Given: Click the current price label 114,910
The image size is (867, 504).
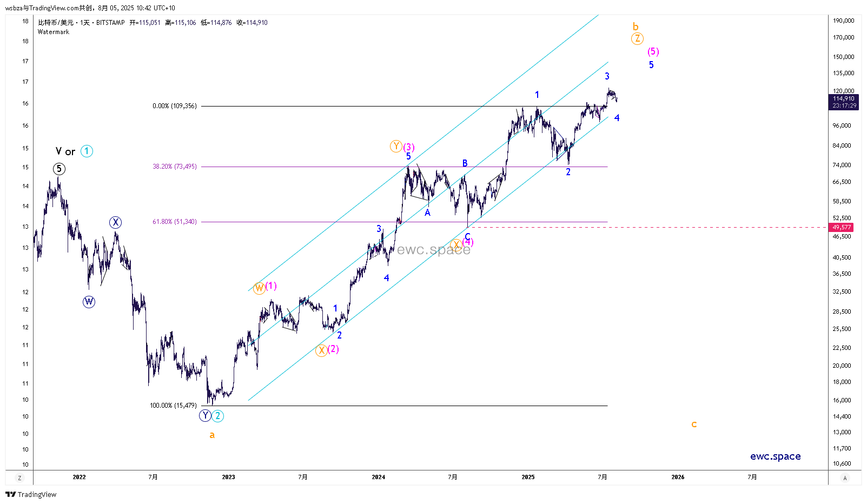Looking at the screenshot, I should tap(844, 98).
